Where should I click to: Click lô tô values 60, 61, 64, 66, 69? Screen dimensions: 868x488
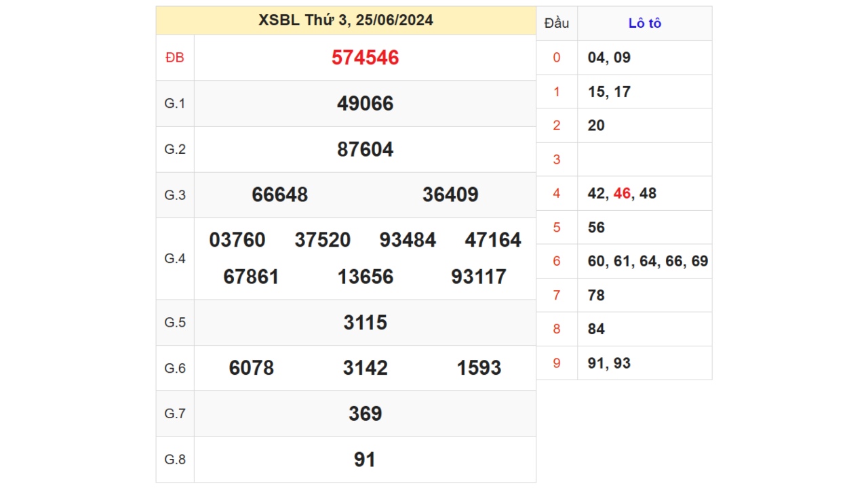click(x=648, y=261)
